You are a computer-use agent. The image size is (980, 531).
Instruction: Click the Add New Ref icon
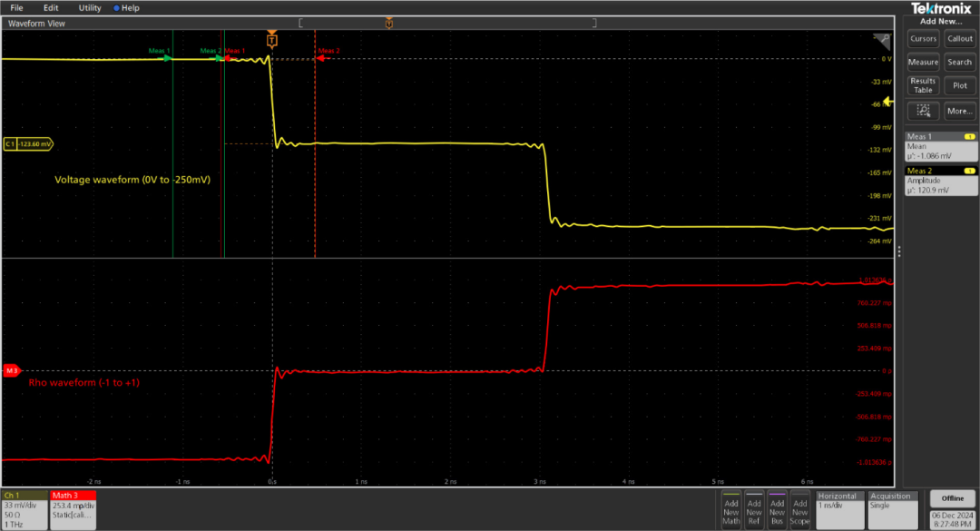[754, 508]
